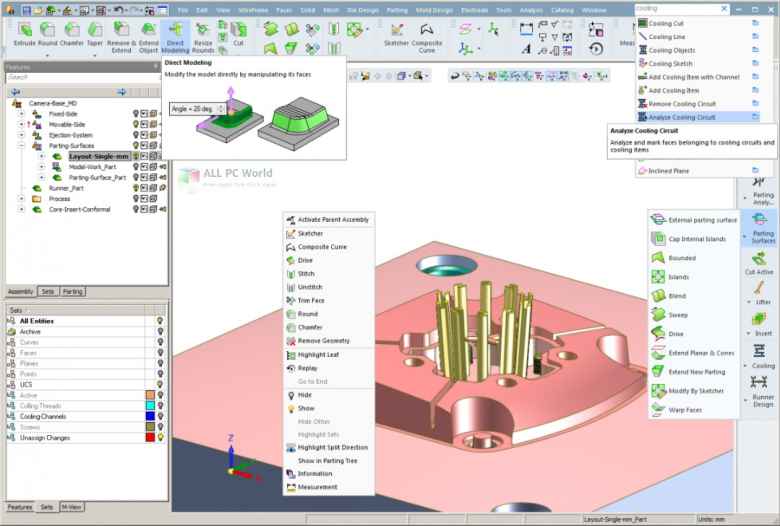Viewport: 780px width, 526px height.
Task: Expand the Core-Insert-Conformal tree node
Action: pyautogui.click(x=22, y=209)
